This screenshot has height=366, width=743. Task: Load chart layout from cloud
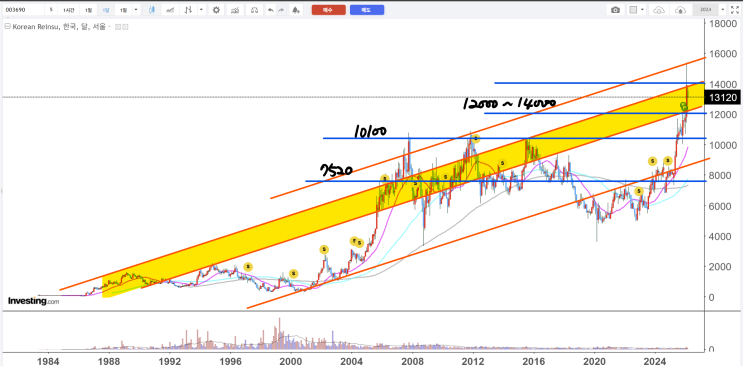(659, 10)
